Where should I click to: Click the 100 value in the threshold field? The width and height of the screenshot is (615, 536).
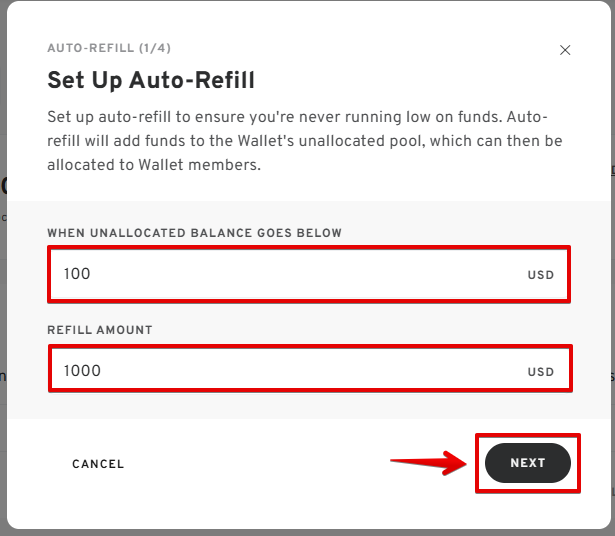[77, 274]
